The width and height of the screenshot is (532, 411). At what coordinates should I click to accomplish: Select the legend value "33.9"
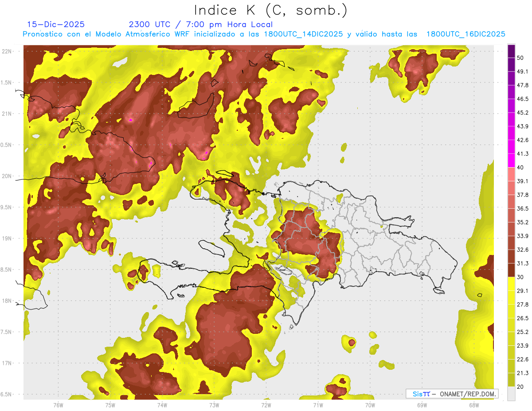pyautogui.click(x=523, y=236)
